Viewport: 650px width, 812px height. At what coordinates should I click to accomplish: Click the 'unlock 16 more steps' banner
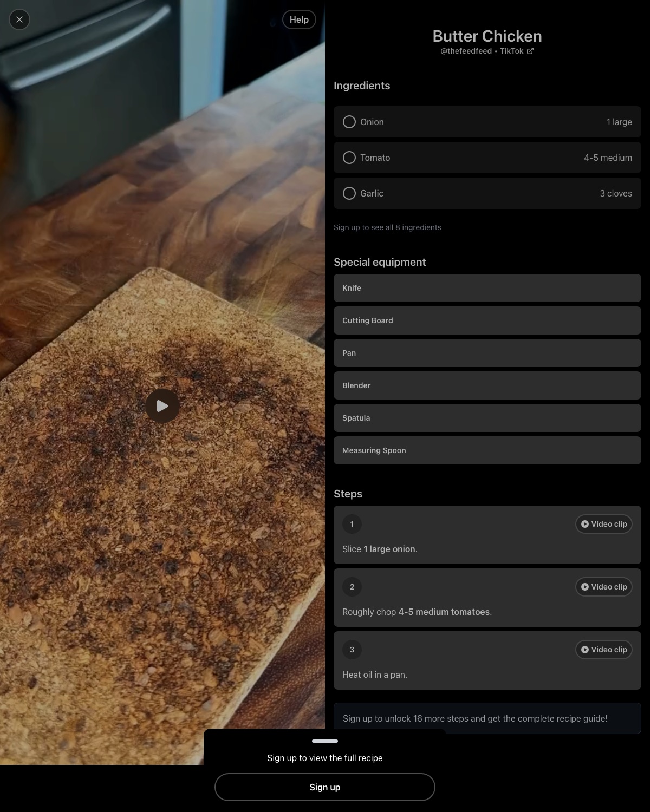[x=487, y=718]
